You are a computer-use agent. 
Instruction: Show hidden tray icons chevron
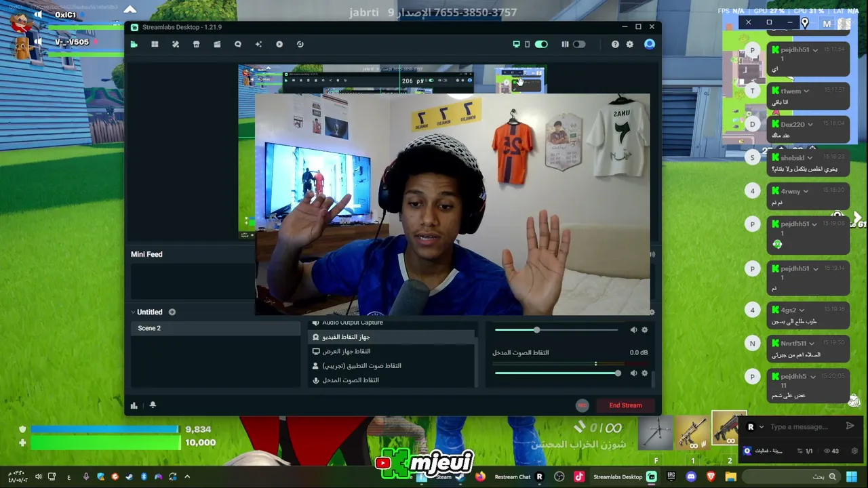click(x=187, y=476)
